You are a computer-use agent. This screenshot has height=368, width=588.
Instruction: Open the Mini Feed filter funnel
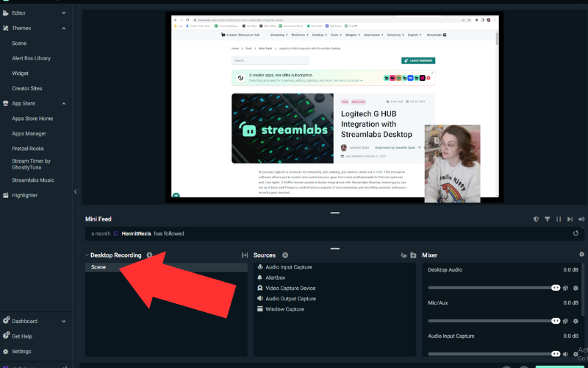coord(548,219)
